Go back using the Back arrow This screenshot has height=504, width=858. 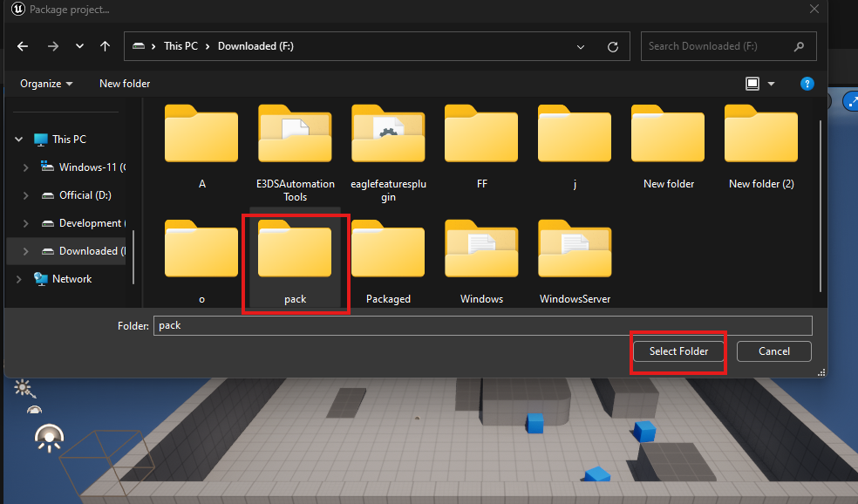pyautogui.click(x=23, y=46)
